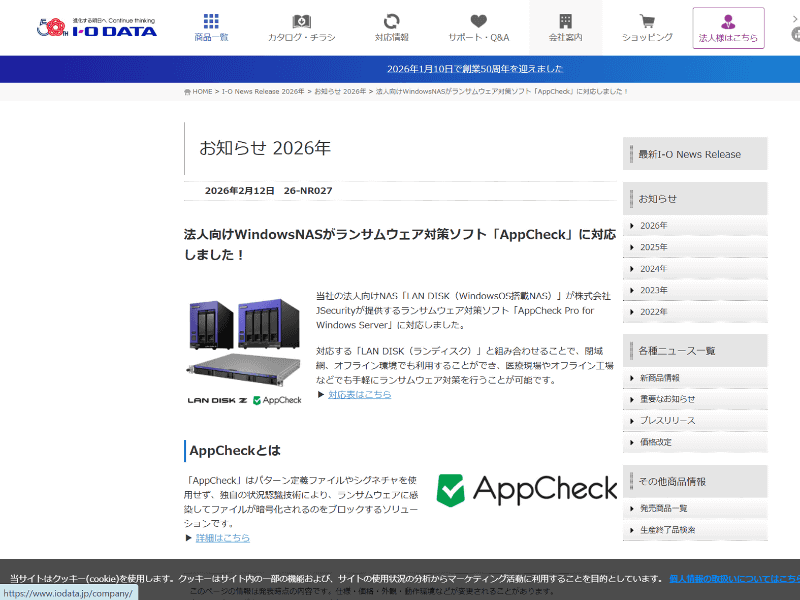The height and width of the screenshot is (600, 800).
Task: Click the home icon in the breadcrumb
Action: (187, 92)
